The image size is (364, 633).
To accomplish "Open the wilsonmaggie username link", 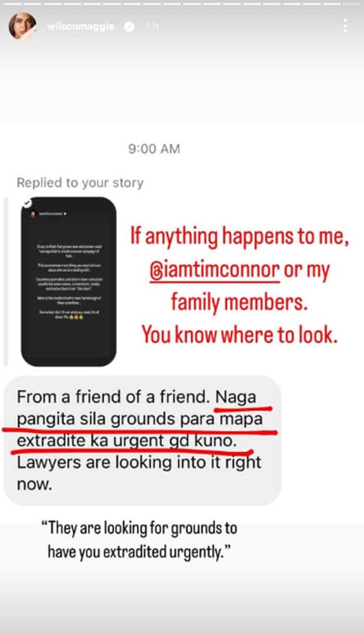I will click(x=81, y=26).
